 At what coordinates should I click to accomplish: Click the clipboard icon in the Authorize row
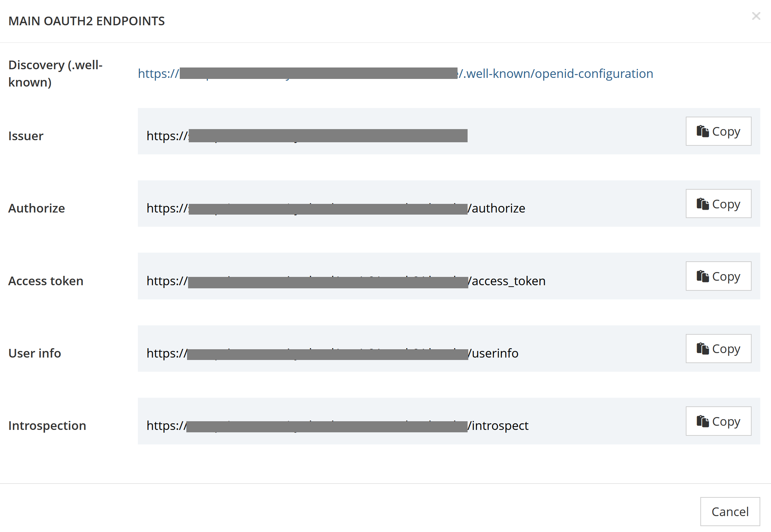click(x=702, y=204)
